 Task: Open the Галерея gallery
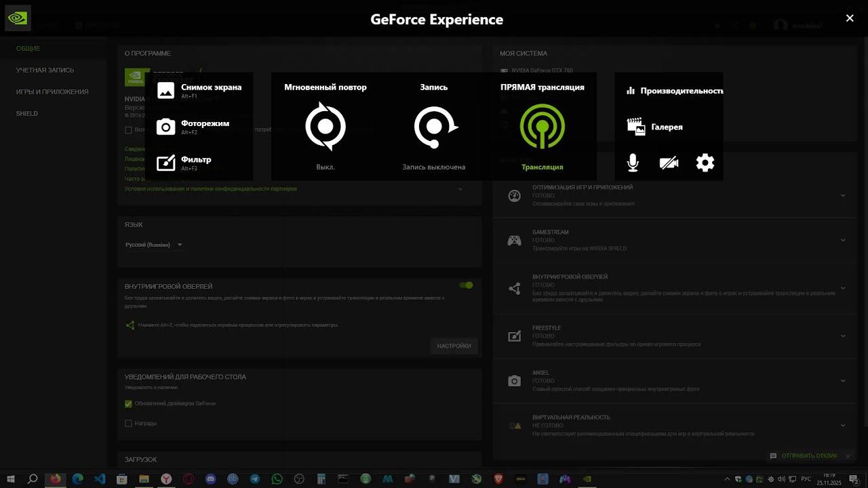(655, 127)
